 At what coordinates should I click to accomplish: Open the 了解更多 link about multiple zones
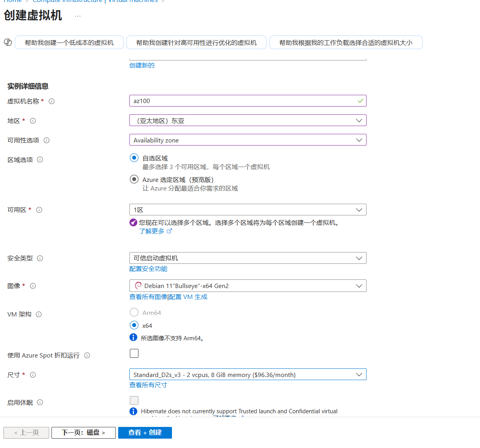pyautogui.click(x=155, y=231)
